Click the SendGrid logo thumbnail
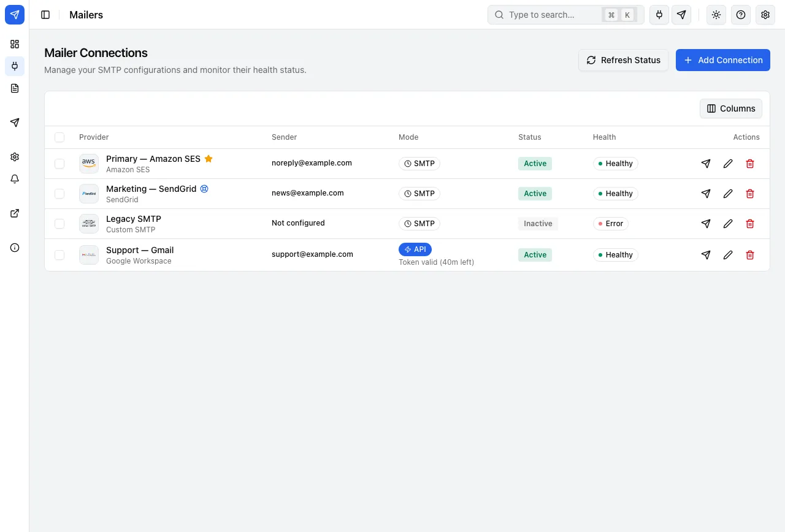The width and height of the screenshot is (785, 532). tap(89, 194)
